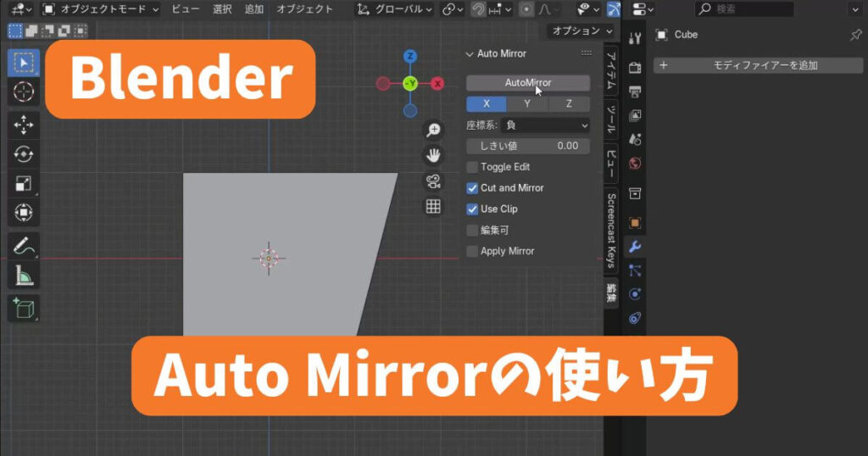Adjust the しきい値 0.00 slider field
The width and height of the screenshot is (868, 456).
point(527,146)
